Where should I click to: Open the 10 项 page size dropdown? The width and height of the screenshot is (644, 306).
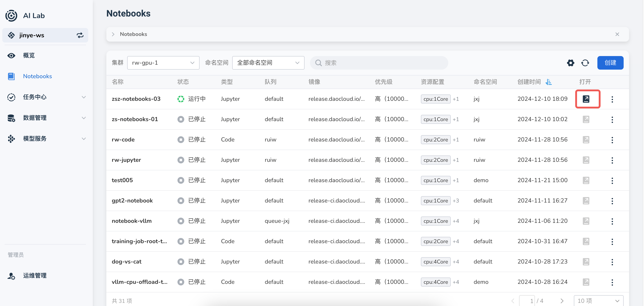pyautogui.click(x=598, y=301)
